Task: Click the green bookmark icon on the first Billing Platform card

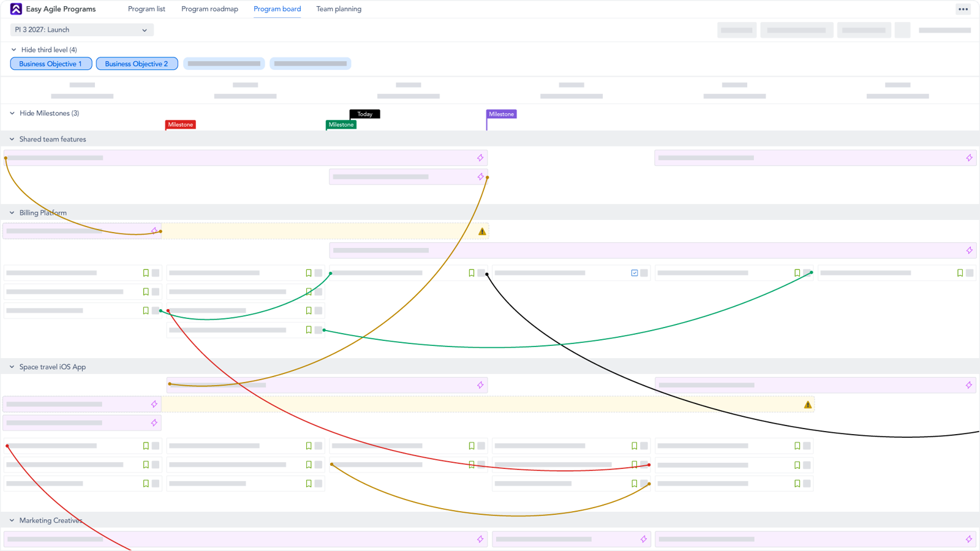Action: pos(146,272)
